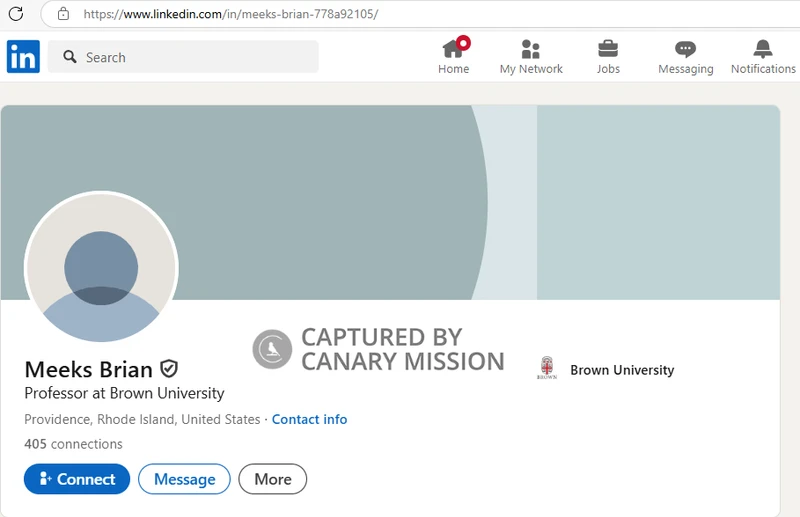
Task: Click the add-person icon inside Connect button
Action: point(45,478)
